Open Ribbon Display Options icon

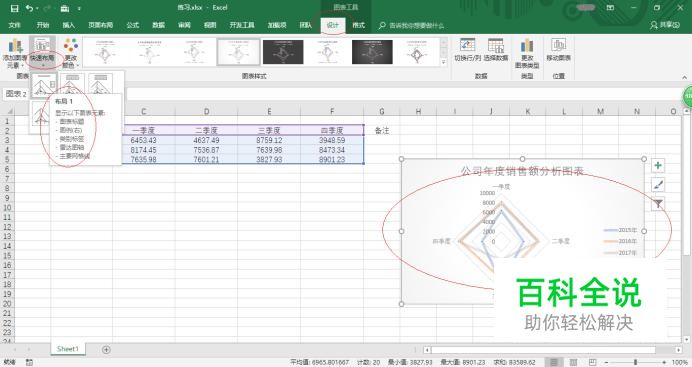[x=610, y=8]
